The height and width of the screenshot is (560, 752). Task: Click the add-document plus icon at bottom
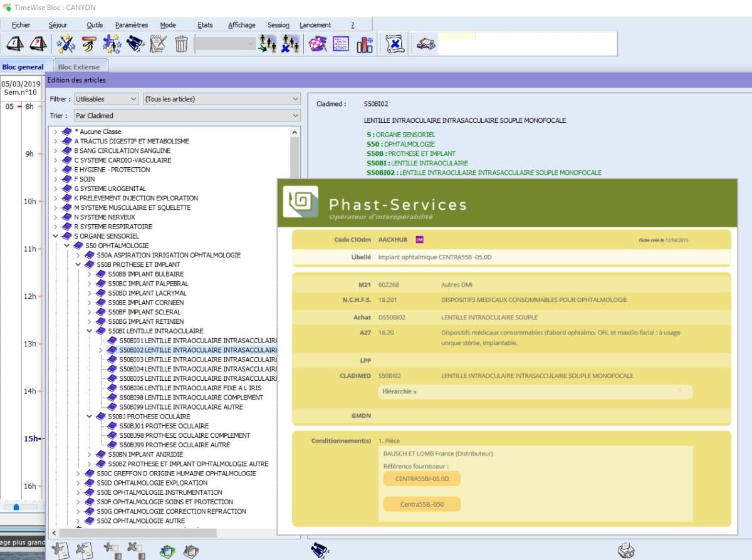[61, 551]
